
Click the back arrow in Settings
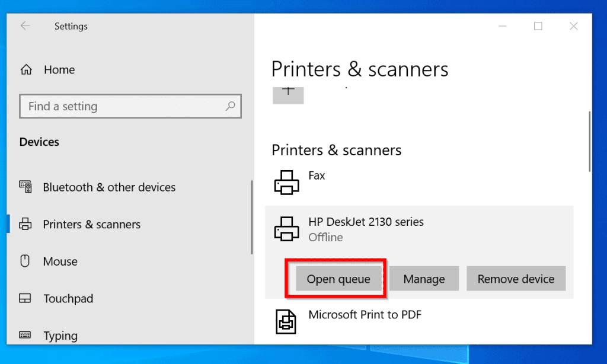pos(25,26)
